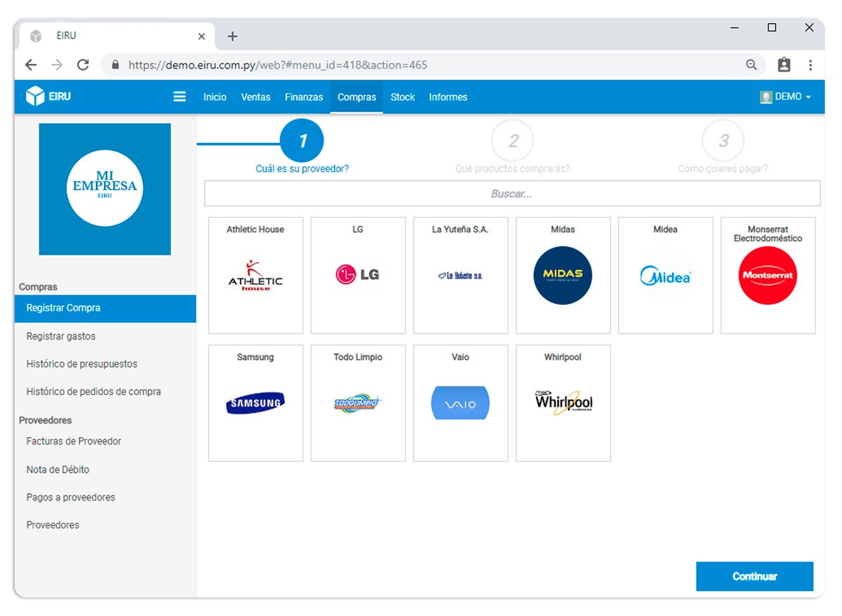Click the EIRU cube logo in header

pos(35,96)
